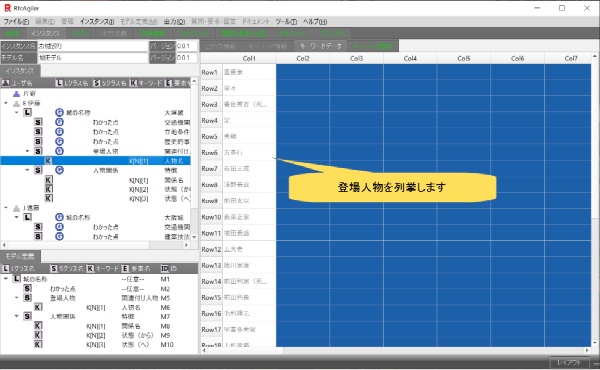Screen dimensions: 600x370
Task: Click the L icon in the 大阪城 row
Action: [27, 217]
